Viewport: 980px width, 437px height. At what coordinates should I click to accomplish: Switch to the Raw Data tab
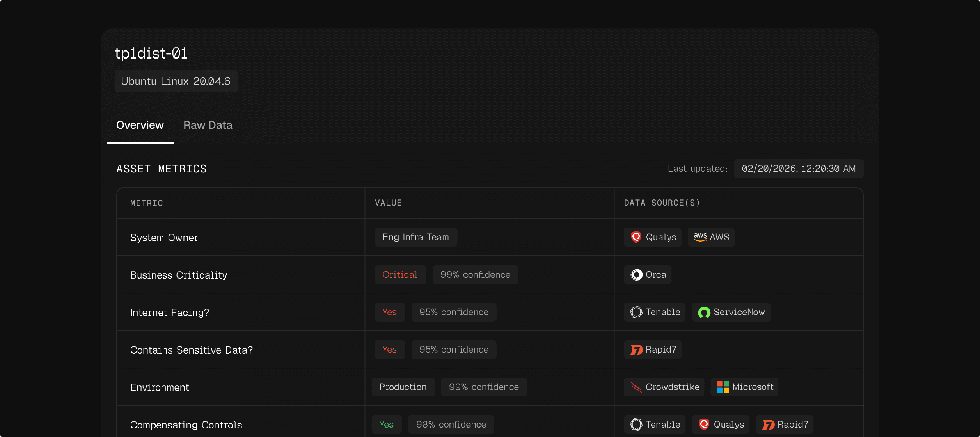(x=208, y=125)
